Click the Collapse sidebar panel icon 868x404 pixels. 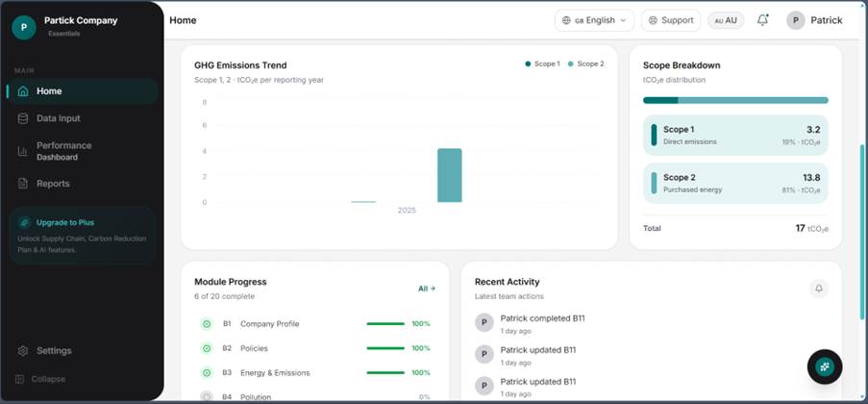pyautogui.click(x=20, y=379)
